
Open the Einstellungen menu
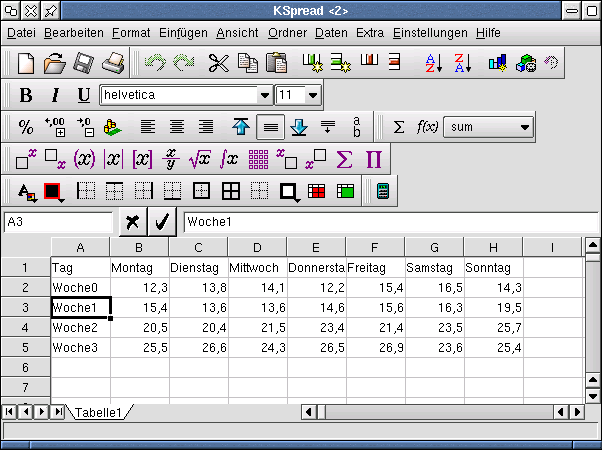point(430,33)
